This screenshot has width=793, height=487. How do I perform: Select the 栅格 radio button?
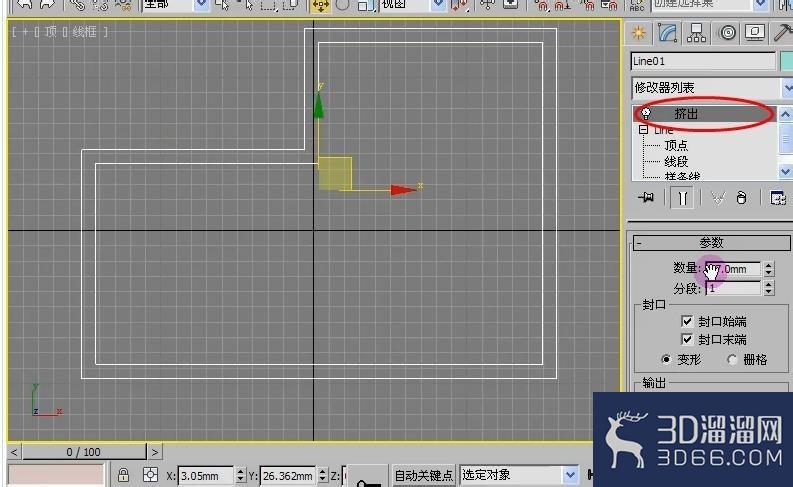point(732,360)
